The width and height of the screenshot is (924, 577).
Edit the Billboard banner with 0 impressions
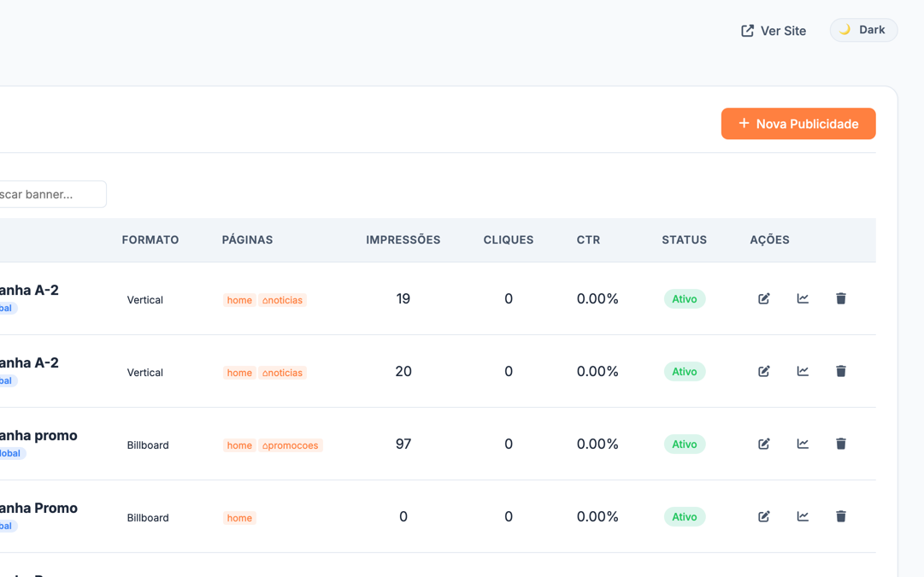763,516
